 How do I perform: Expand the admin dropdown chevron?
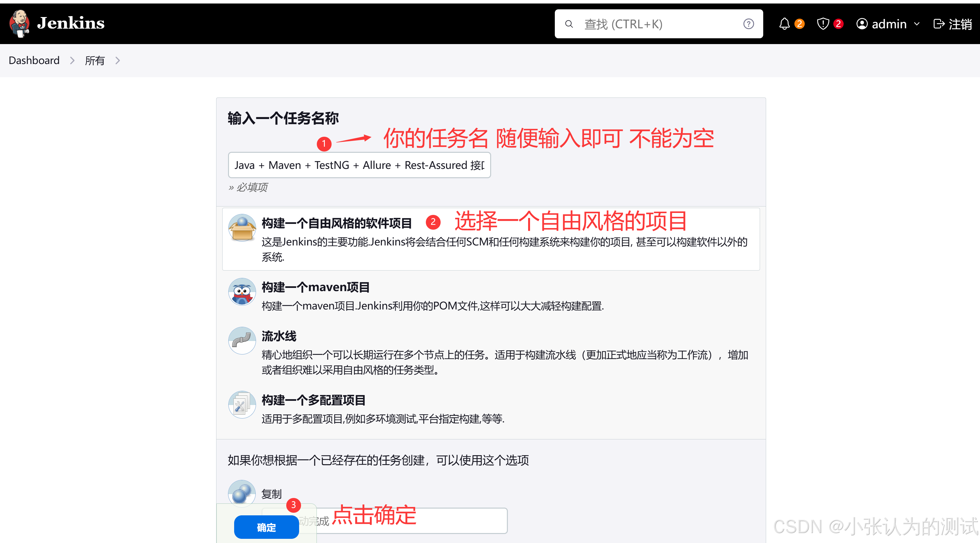(917, 24)
